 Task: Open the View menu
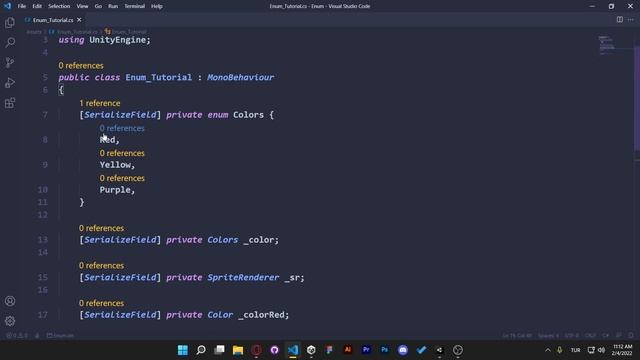click(82, 6)
